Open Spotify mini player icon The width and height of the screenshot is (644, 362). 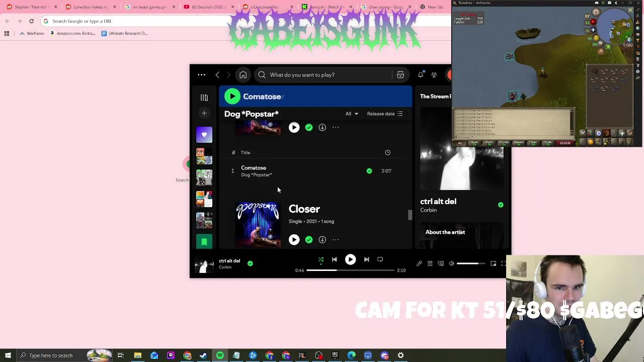493,263
